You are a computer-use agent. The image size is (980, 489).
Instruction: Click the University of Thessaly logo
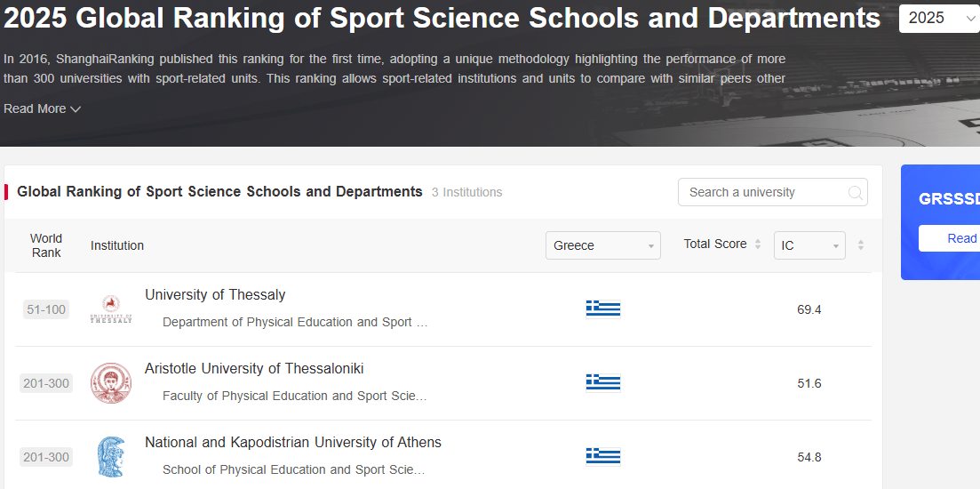click(111, 309)
